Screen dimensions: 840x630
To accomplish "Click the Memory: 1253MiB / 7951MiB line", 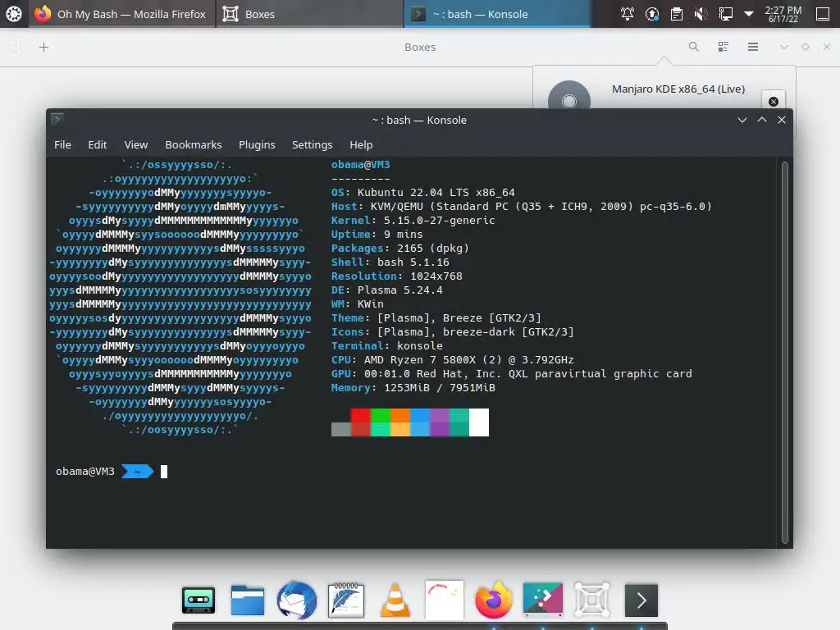I will (413, 387).
